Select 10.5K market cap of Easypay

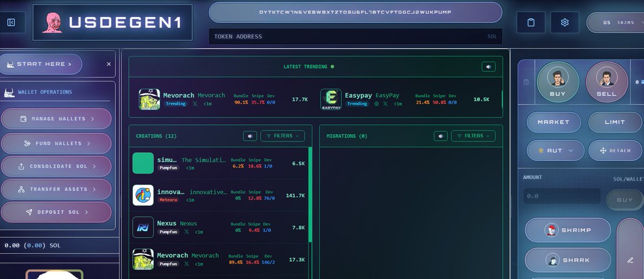481,99
